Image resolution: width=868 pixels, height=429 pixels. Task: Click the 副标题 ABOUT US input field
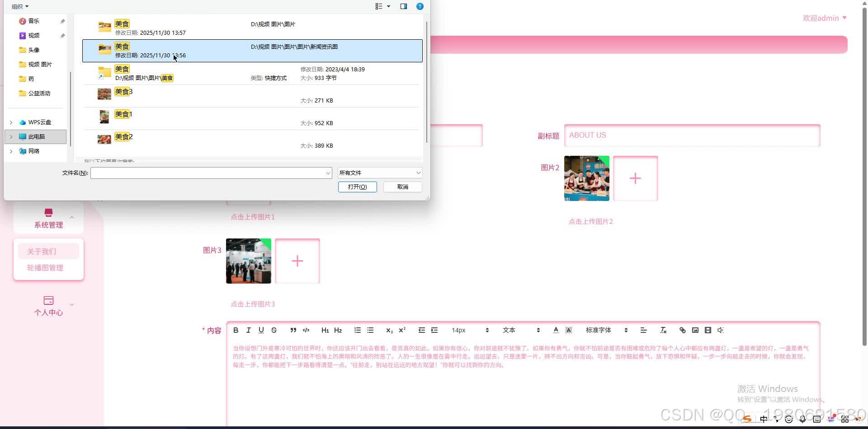click(692, 135)
